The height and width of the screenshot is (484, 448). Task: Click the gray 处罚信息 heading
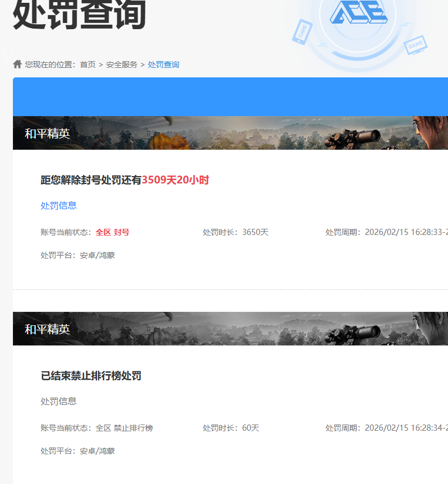tap(59, 401)
